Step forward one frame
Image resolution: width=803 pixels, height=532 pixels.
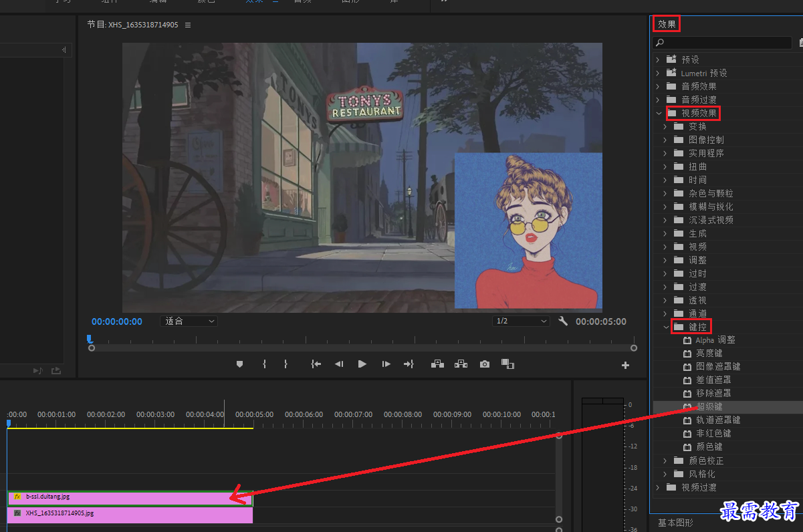pos(386,364)
